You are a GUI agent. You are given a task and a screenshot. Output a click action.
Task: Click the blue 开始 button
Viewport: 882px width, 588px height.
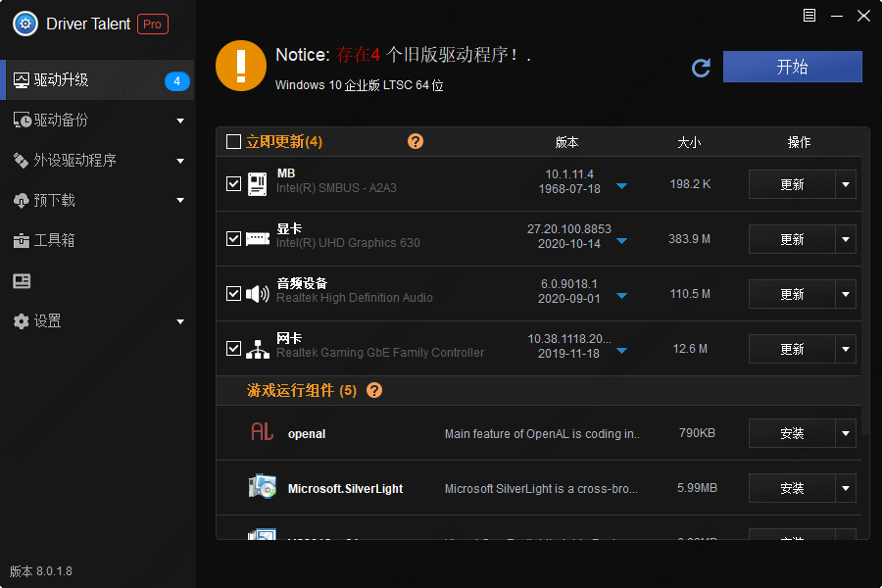[x=792, y=67]
